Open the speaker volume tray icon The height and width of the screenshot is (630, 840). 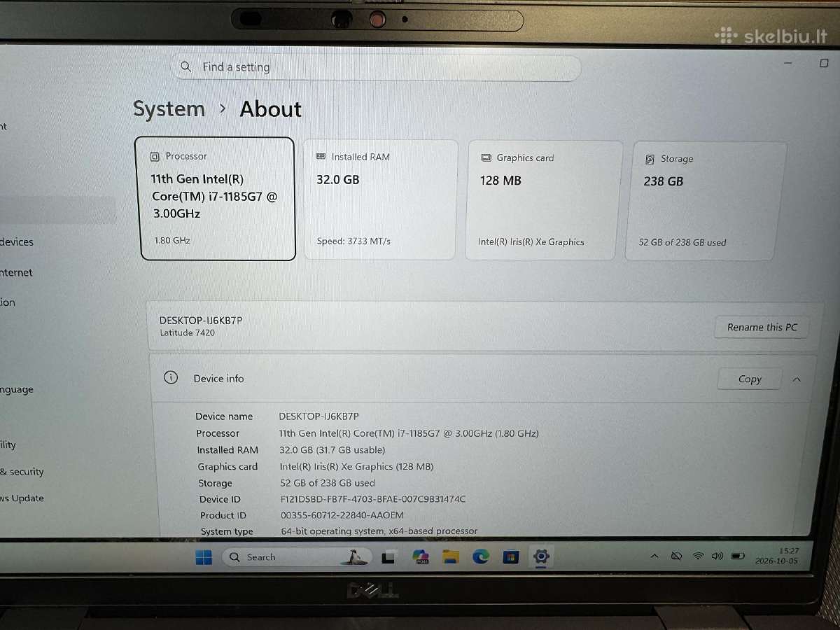coord(717,556)
